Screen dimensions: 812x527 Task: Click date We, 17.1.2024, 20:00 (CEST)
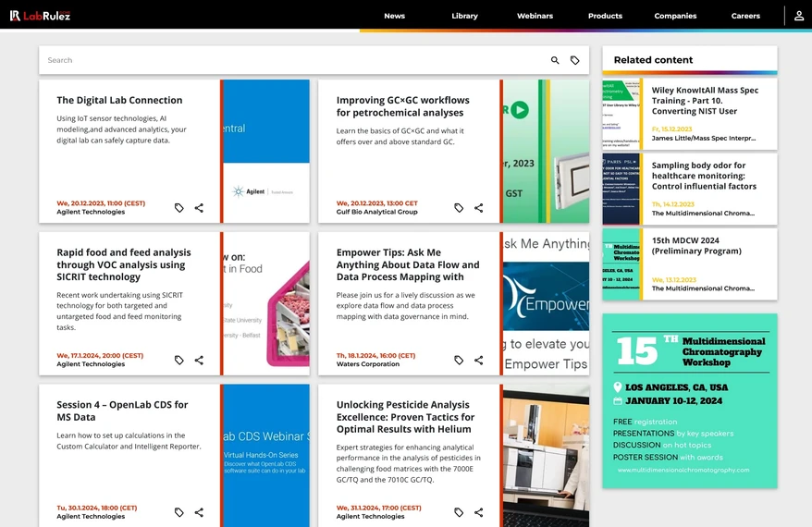pos(100,355)
